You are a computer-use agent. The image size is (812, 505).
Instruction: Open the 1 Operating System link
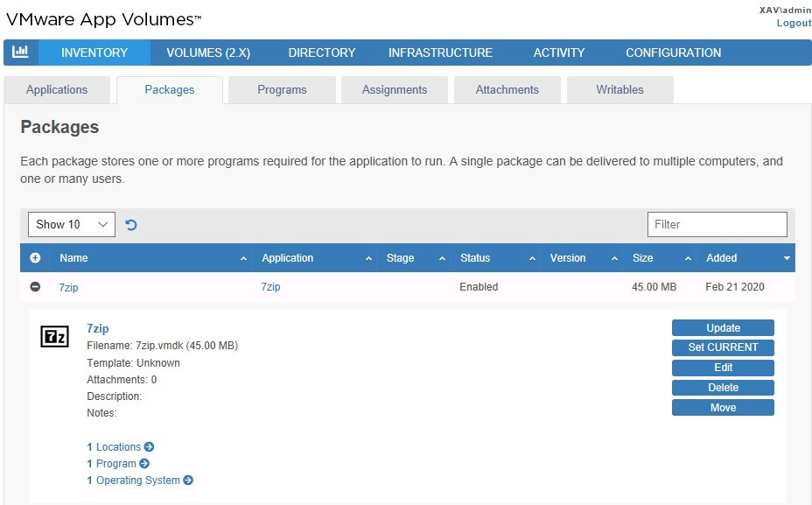(134, 480)
